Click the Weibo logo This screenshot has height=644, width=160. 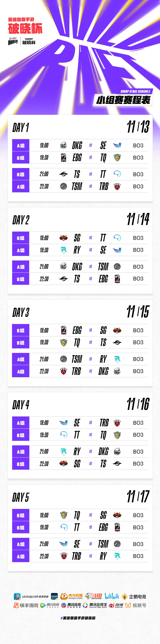coord(116,605)
